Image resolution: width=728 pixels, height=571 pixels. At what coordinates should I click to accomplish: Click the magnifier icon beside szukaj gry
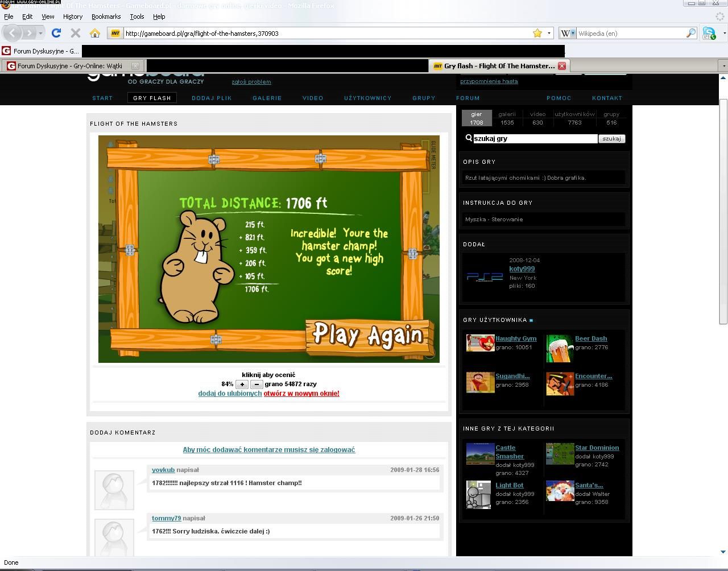tap(469, 138)
